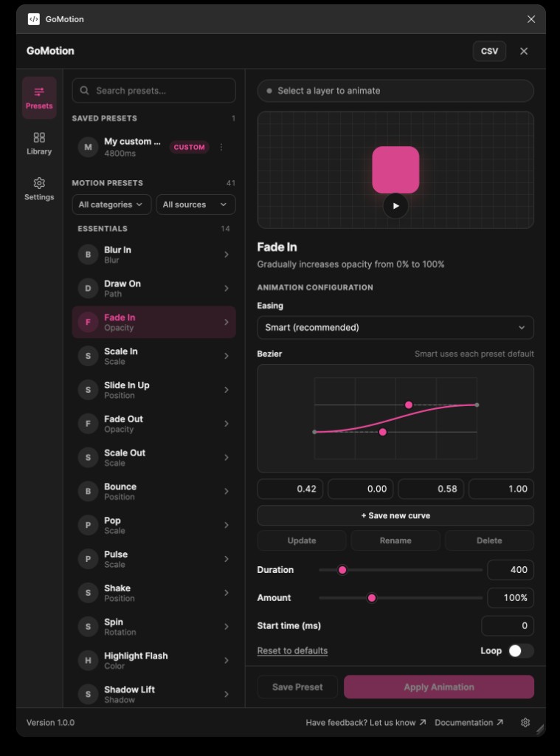Image resolution: width=560 pixels, height=756 pixels.
Task: Click the Search presets input field
Action: click(x=153, y=91)
